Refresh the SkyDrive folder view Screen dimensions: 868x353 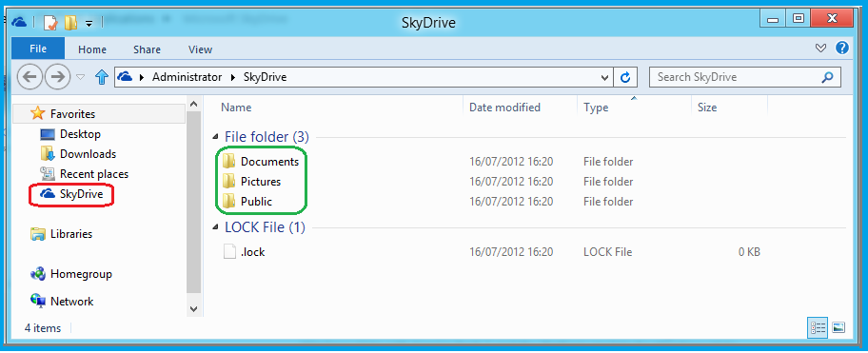point(625,77)
